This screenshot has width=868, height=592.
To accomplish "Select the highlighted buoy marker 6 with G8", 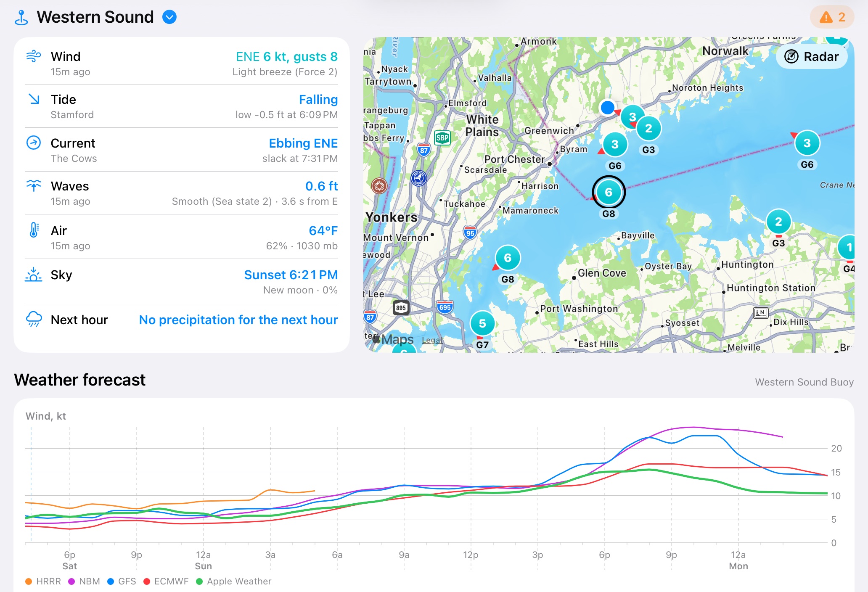I will [x=609, y=192].
